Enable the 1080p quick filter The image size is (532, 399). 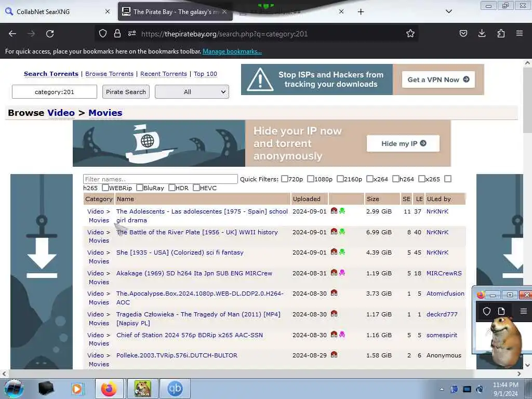(x=311, y=179)
